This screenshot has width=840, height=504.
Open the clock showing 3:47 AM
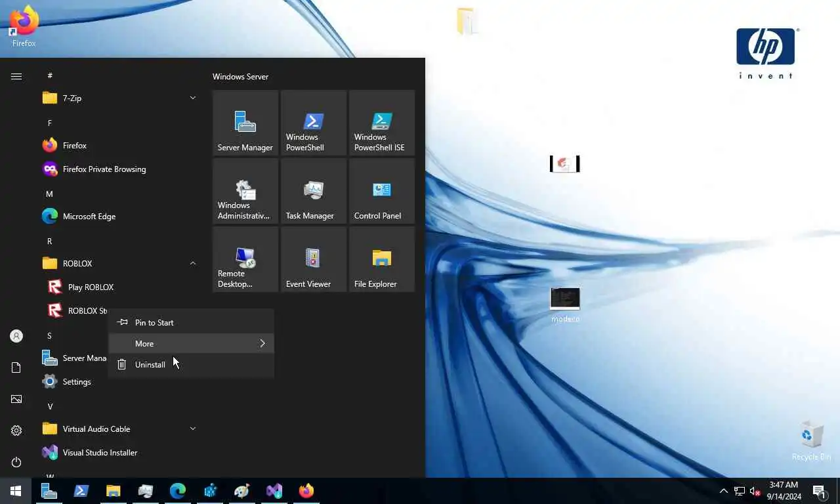pyautogui.click(x=784, y=491)
